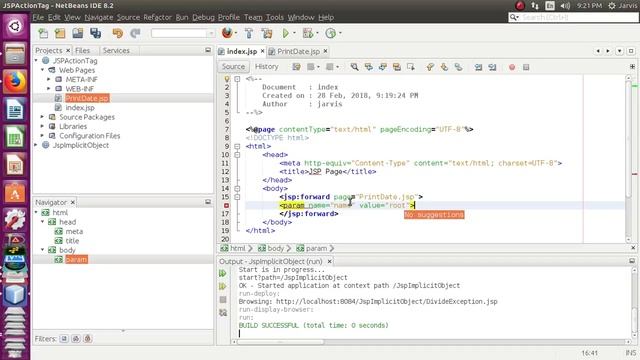Open the project configuration combo box
Viewport: 640px width, 360px height.
pos(183,33)
